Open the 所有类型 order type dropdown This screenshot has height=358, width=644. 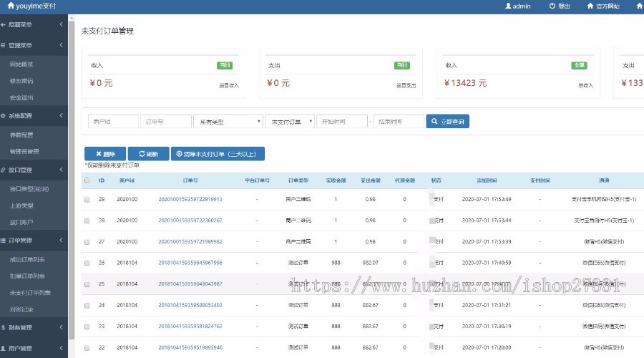(x=228, y=122)
